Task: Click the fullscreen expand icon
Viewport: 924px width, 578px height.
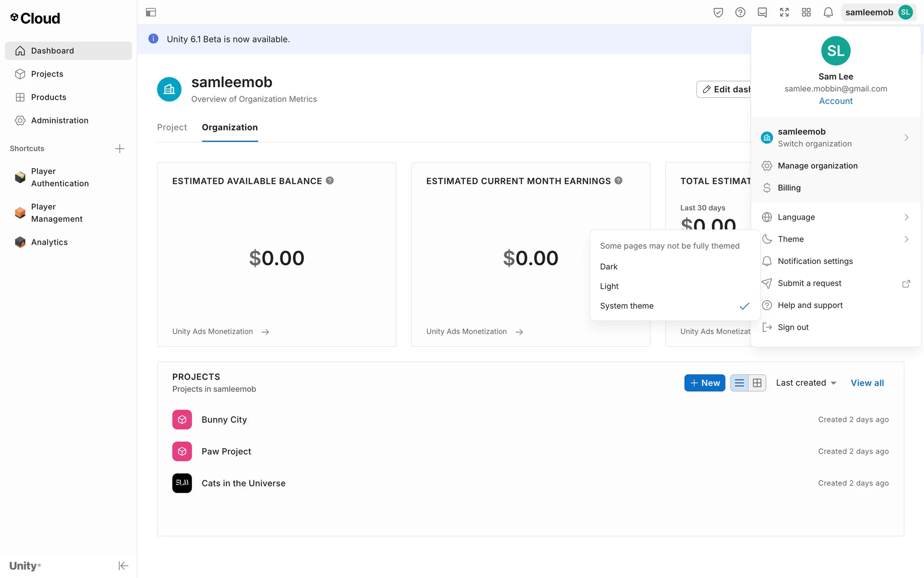Action: point(784,13)
